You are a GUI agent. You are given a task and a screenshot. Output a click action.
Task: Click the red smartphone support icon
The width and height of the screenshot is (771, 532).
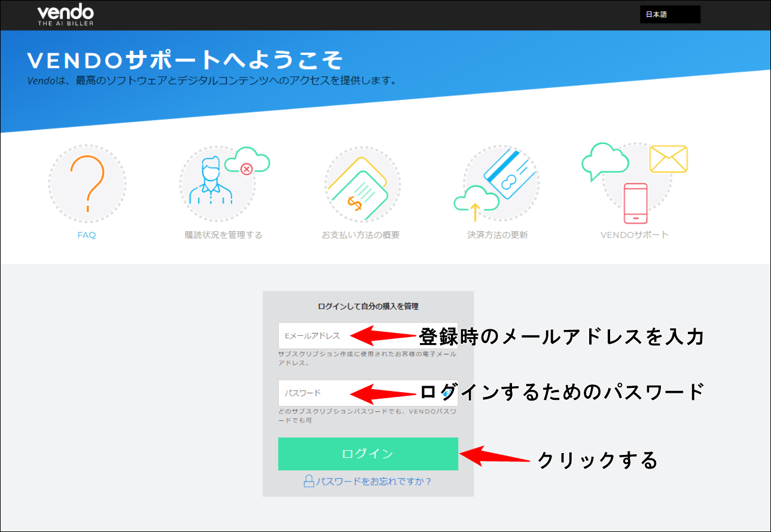click(635, 203)
